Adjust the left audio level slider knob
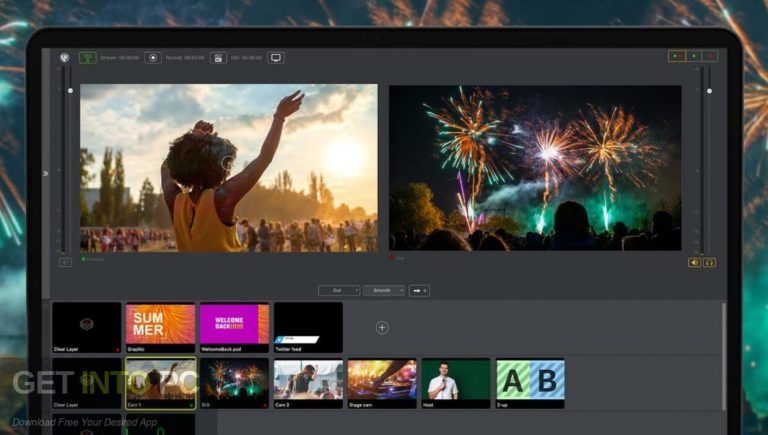 [71, 91]
